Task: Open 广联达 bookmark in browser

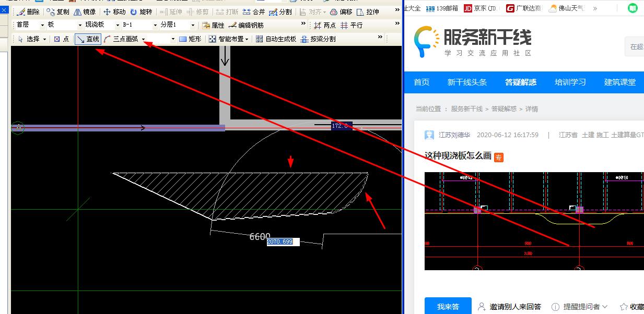Action: pos(523,8)
